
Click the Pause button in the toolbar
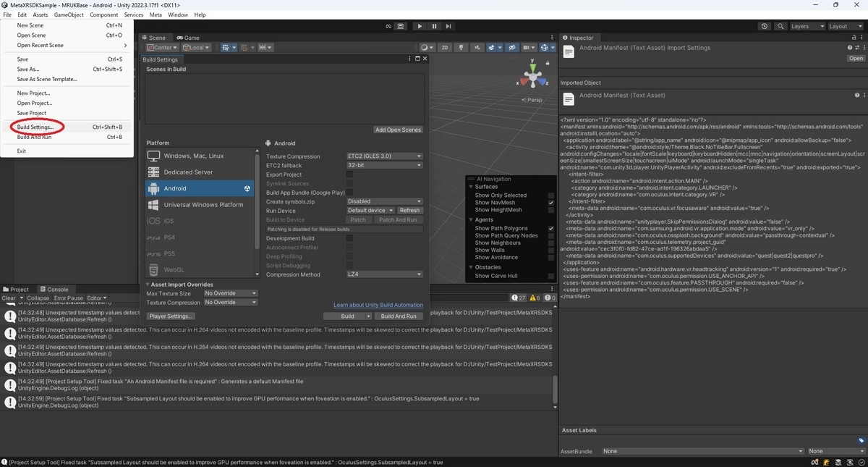(434, 26)
